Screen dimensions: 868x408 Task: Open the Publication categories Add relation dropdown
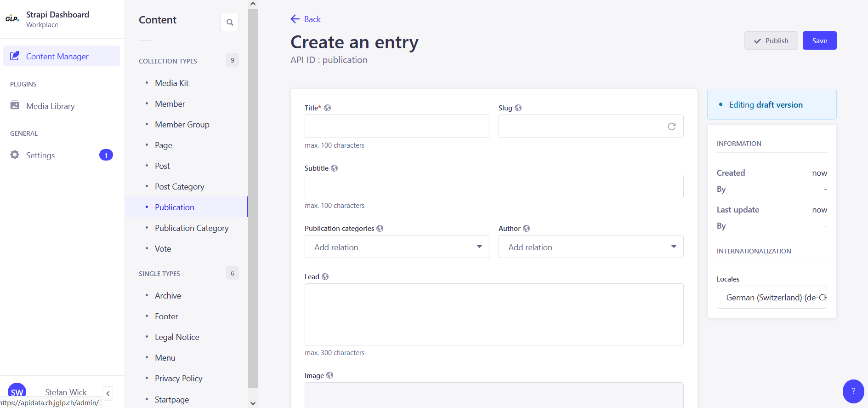pos(397,247)
